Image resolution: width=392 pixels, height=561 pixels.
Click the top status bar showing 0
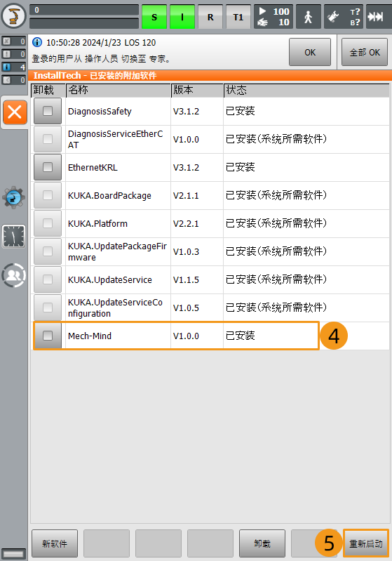coord(84,10)
